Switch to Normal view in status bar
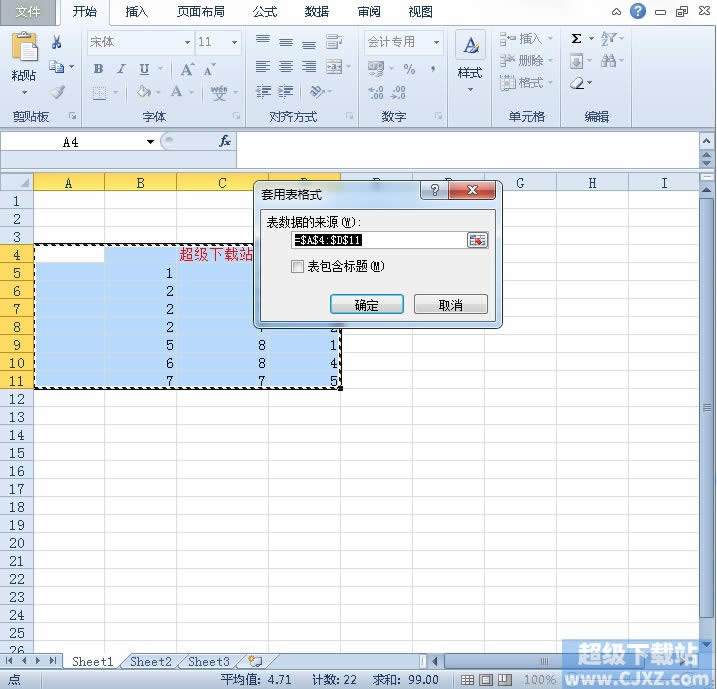This screenshot has width=717, height=689. click(x=467, y=679)
